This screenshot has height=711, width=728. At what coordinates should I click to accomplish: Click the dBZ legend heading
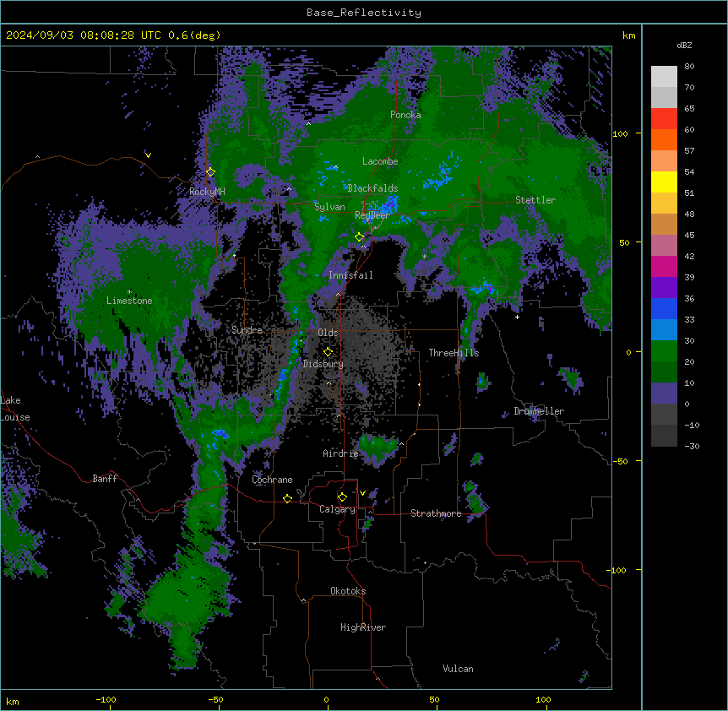(x=684, y=46)
